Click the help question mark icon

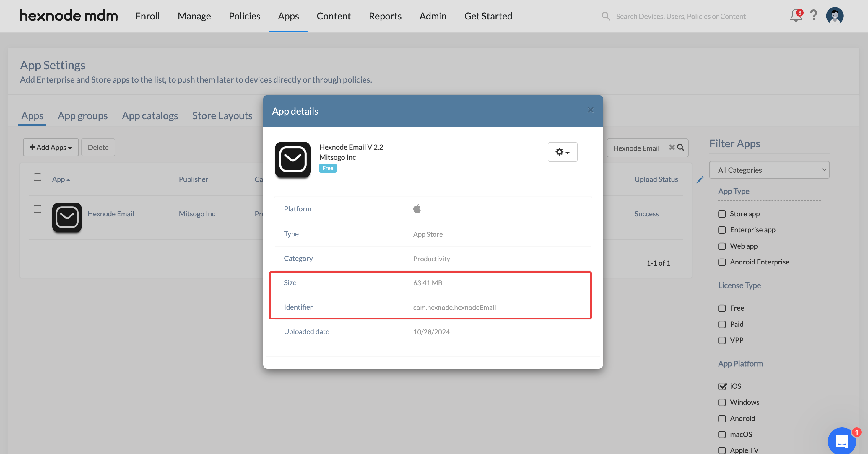click(x=813, y=15)
